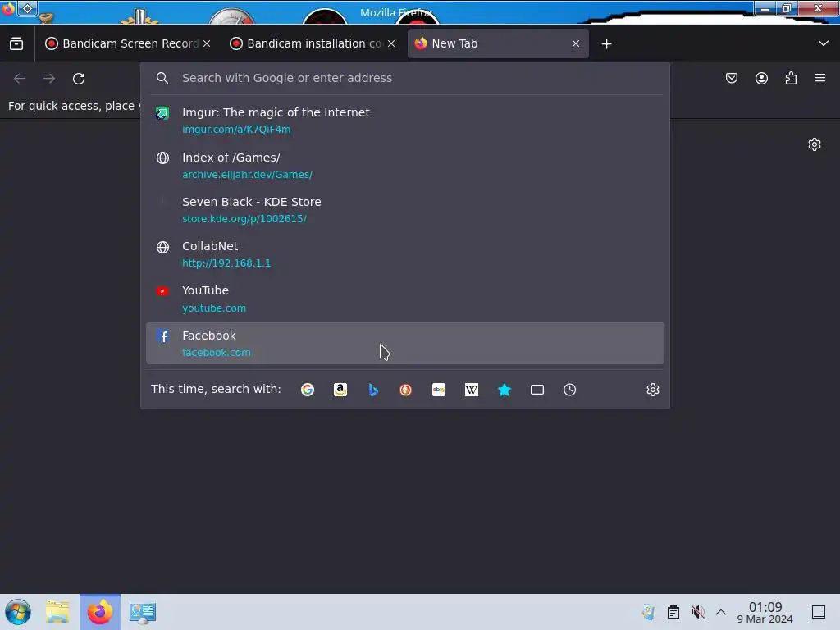Open a new tab with plus button
This screenshot has width=840, height=630.
click(x=606, y=44)
